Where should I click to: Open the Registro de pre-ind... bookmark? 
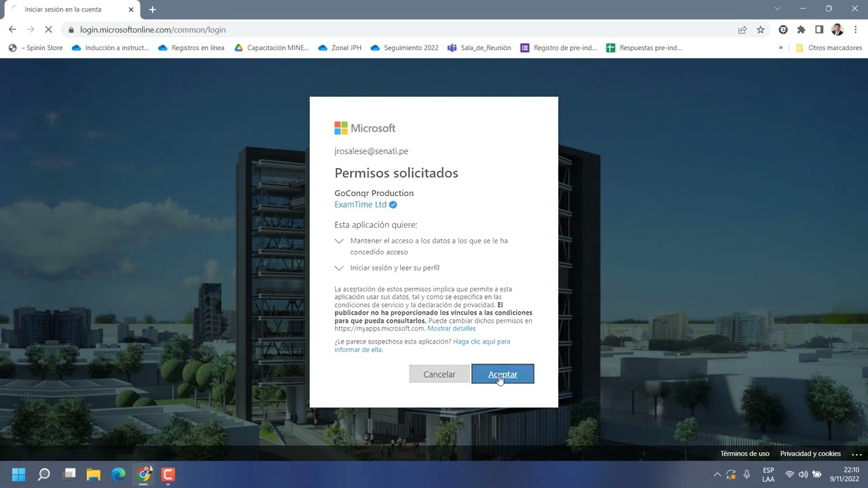[559, 48]
